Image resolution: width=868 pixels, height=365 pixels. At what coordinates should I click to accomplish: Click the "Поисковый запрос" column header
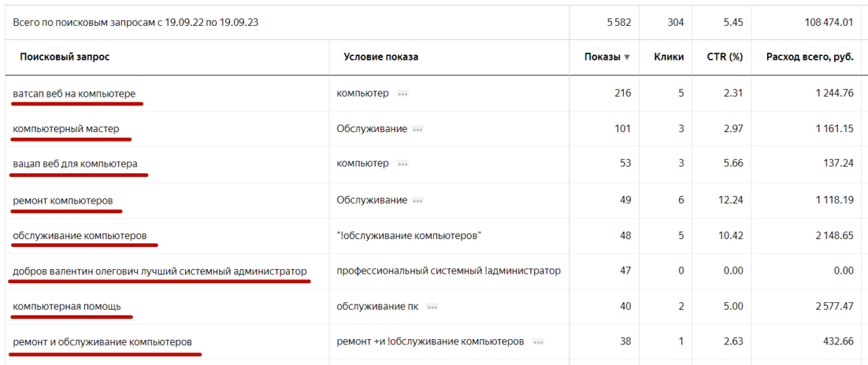click(65, 57)
